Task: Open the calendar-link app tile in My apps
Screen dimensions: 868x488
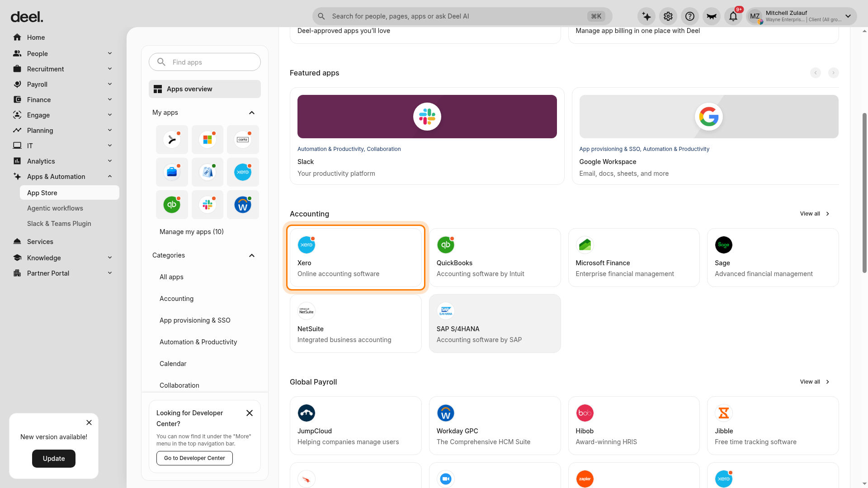Action: [208, 172]
